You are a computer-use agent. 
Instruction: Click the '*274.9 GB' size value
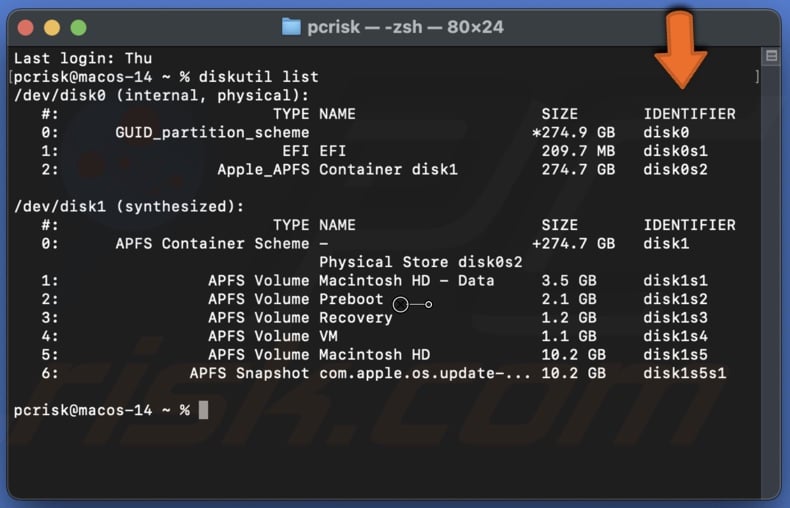(x=573, y=133)
